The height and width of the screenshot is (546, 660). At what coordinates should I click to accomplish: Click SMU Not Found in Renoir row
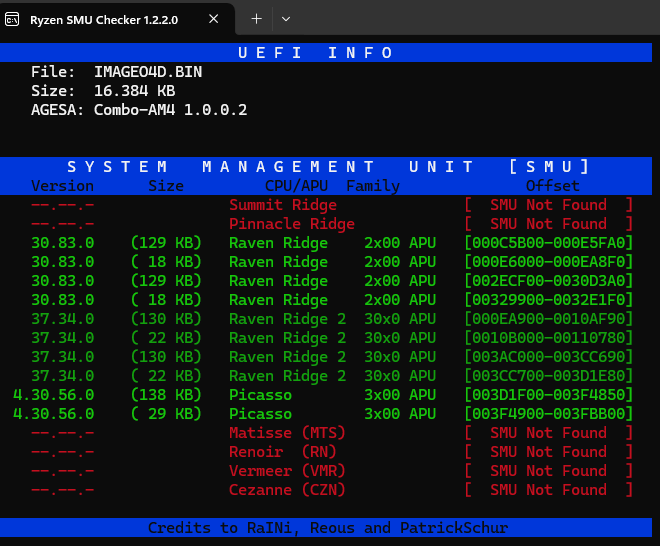tap(548, 452)
